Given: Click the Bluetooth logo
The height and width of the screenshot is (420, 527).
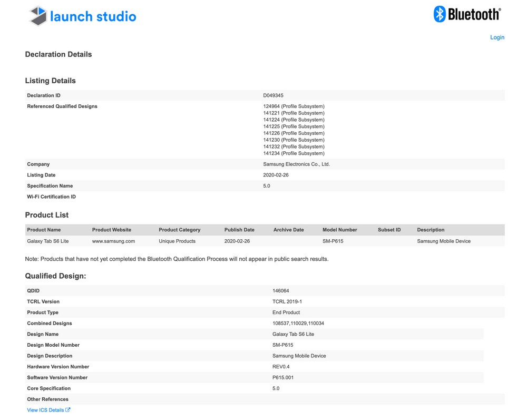Looking at the screenshot, I should pyautogui.click(x=467, y=14).
